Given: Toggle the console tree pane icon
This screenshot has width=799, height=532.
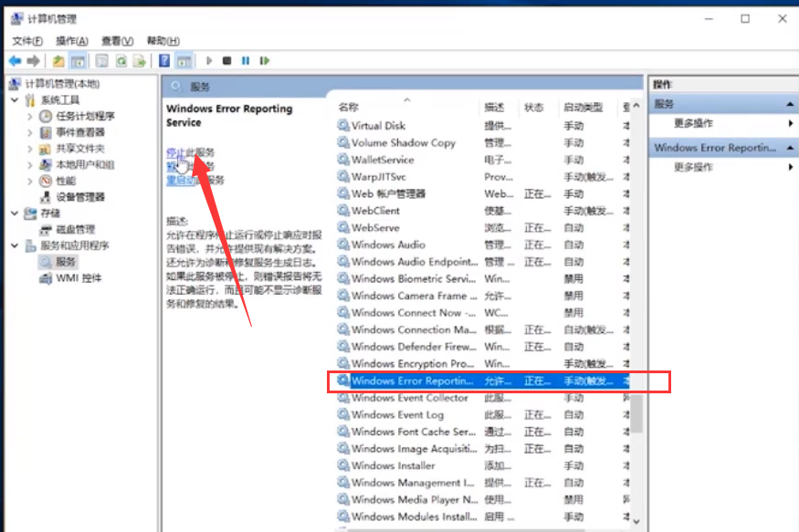Looking at the screenshot, I should (79, 60).
